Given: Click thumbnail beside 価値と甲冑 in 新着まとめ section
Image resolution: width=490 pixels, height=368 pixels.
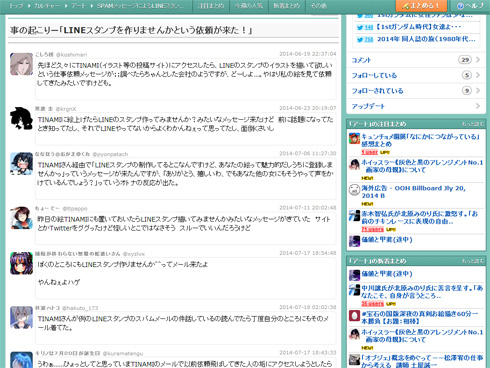Looking at the screenshot, I should pos(354,275).
